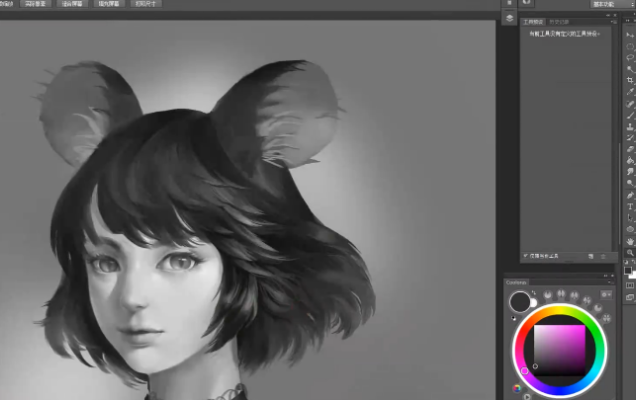Swap Coolorus foreground and background colors
The height and width of the screenshot is (400, 636).
coord(533,293)
